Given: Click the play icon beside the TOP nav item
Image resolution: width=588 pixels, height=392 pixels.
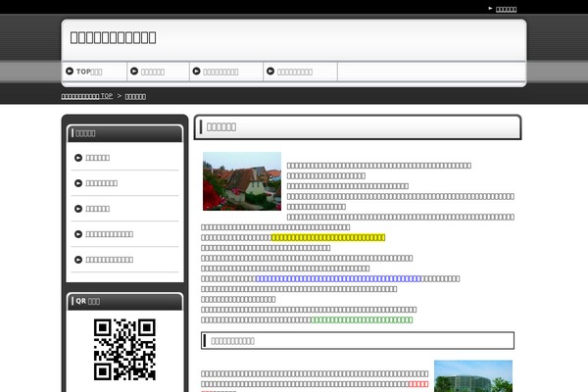Looking at the screenshot, I should click(70, 71).
